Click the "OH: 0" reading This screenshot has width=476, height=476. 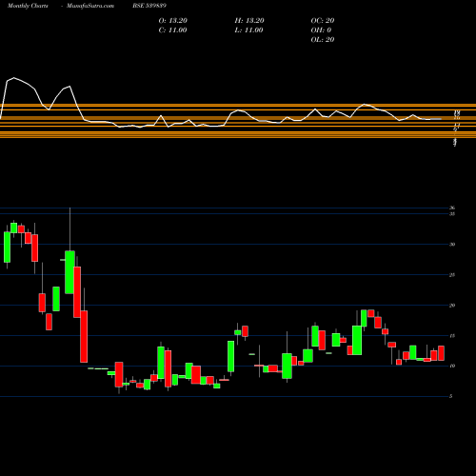pyautogui.click(x=321, y=30)
